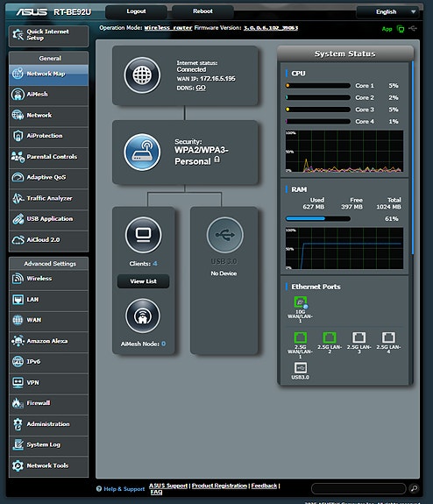Click the Traffic Analyzer heartbeat icon
The width and height of the screenshot is (433, 504).
18,198
